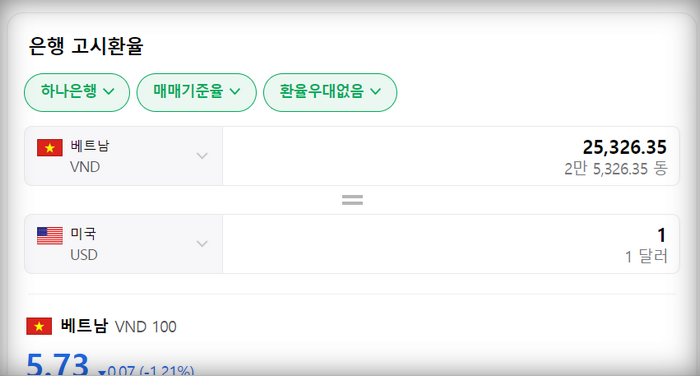Edit the USD amount field showing 1
700x376 pixels.
click(451, 244)
